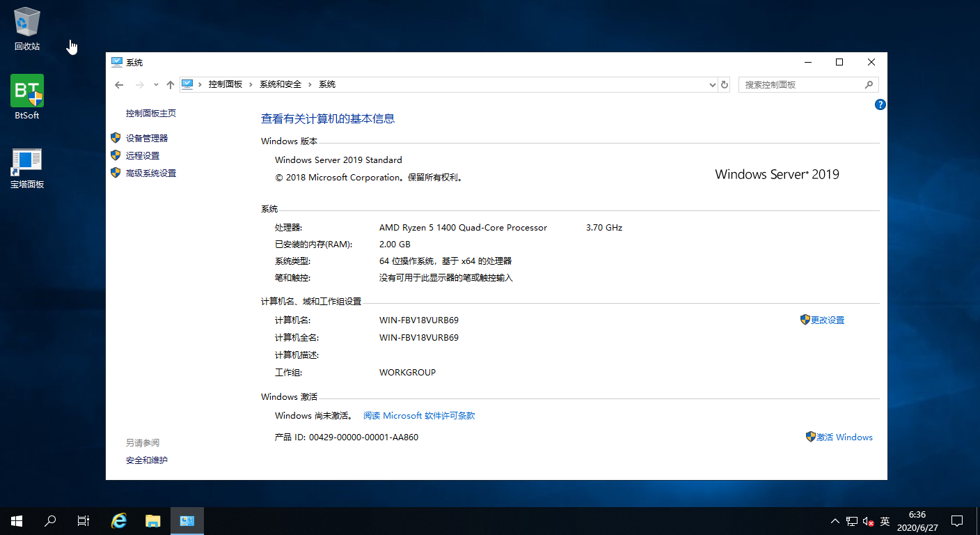
Task: Click computer name WIN-FBV18VURB69 next to 计算机名
Action: [419, 320]
